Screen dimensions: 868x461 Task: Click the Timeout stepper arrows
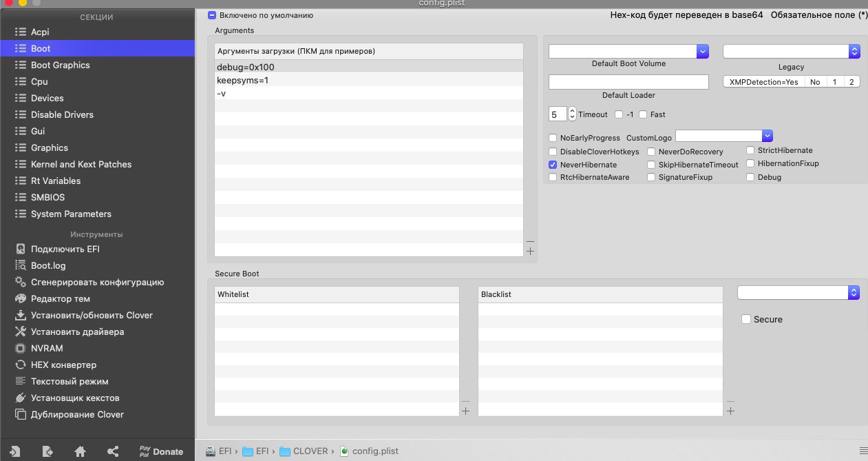[572, 114]
